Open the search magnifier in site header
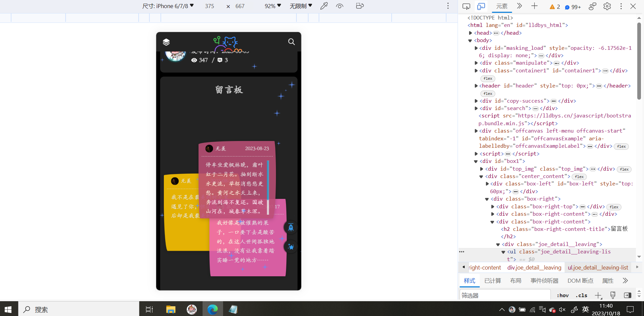Viewport: 644px width, 316px height. pos(291,42)
